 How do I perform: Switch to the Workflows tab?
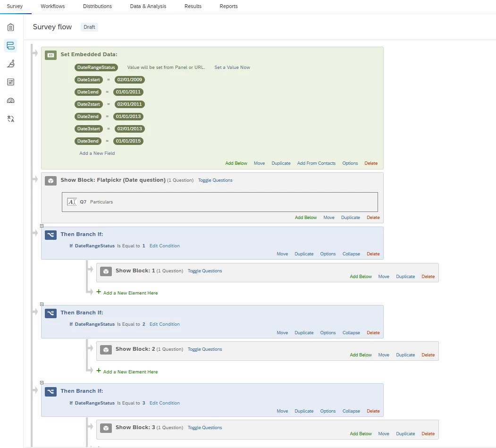(53, 6)
